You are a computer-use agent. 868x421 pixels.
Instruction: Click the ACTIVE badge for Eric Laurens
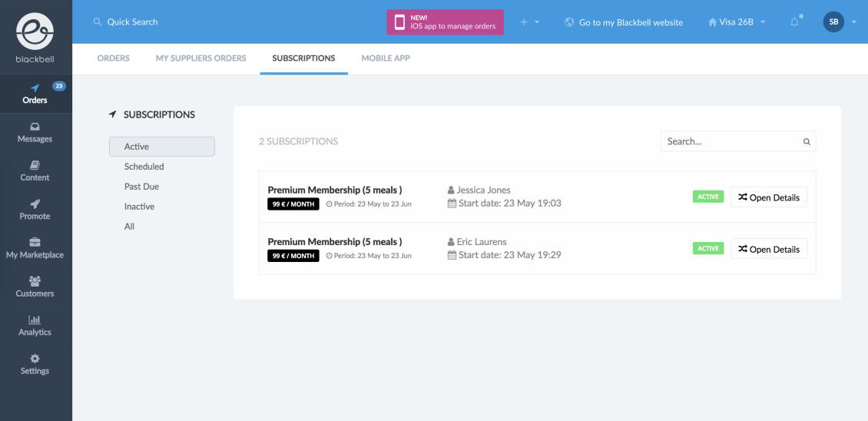coord(708,249)
